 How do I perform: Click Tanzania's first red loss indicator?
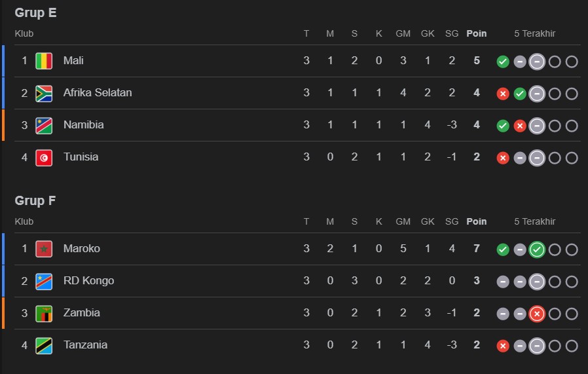pos(503,346)
